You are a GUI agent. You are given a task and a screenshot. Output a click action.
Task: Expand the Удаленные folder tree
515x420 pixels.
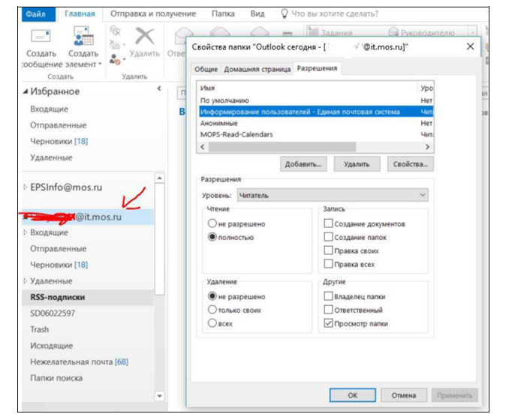(25, 281)
